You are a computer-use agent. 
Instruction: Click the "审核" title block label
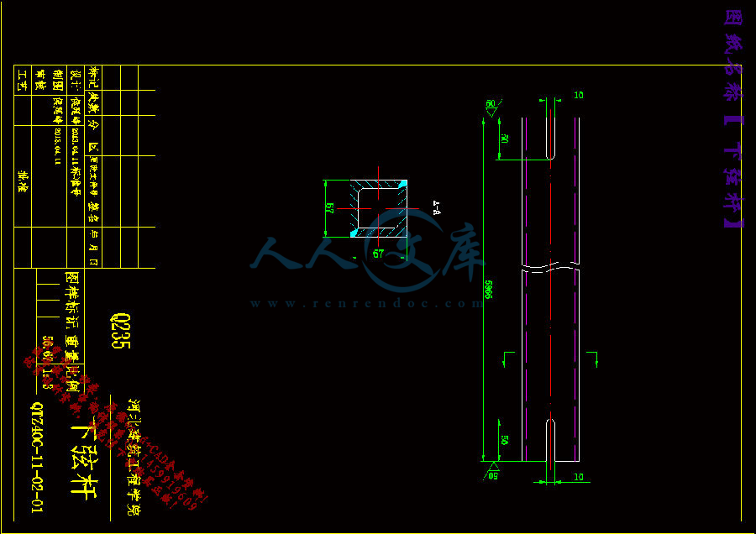click(40, 80)
